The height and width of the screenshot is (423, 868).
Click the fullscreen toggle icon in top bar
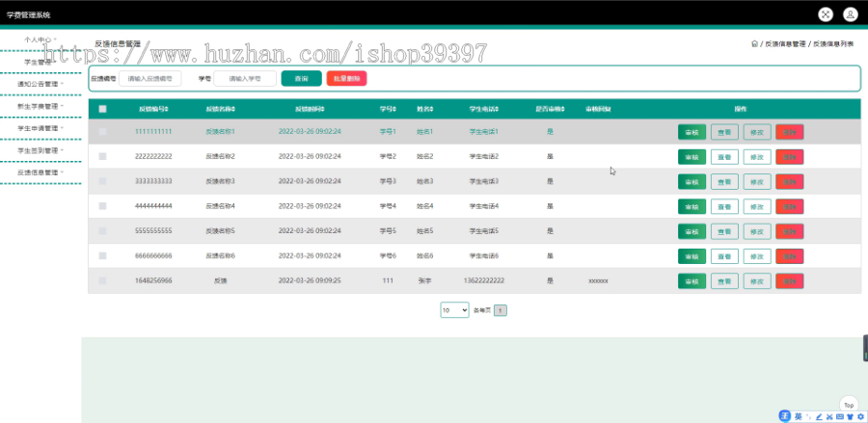click(x=826, y=14)
